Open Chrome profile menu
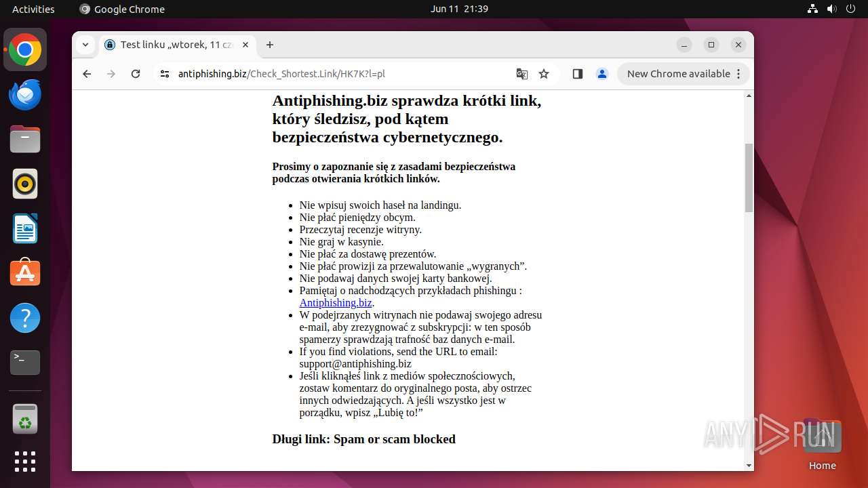 pos(602,74)
